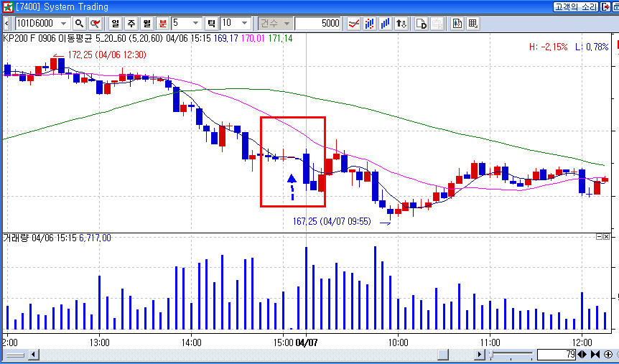Click the chart document icon left of grid
Viewport: 619px width, 364px height.
457,24
